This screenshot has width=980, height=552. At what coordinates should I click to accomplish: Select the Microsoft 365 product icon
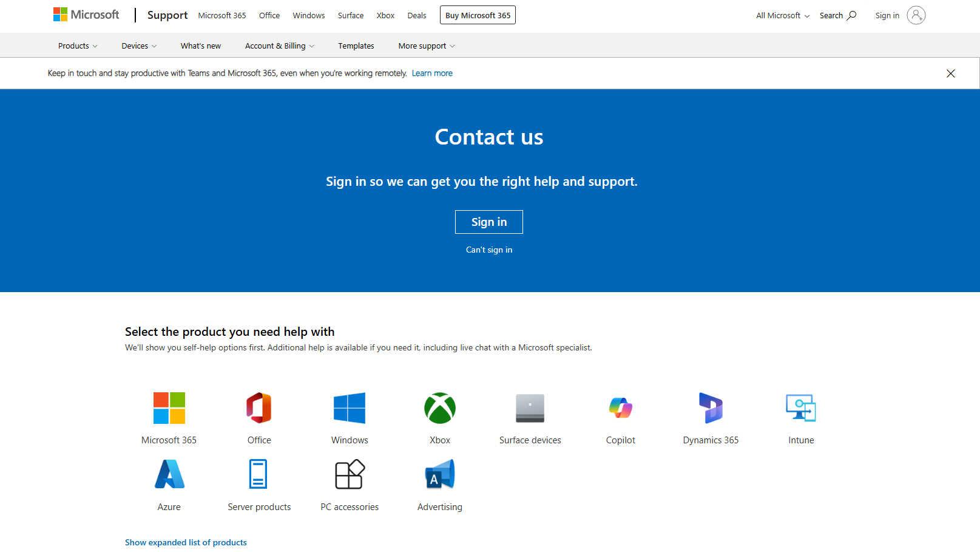tap(169, 408)
